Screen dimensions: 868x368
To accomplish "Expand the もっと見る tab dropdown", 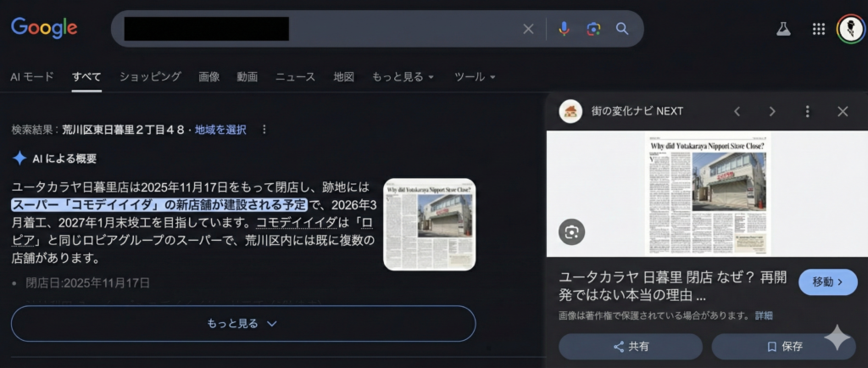I will click(403, 76).
